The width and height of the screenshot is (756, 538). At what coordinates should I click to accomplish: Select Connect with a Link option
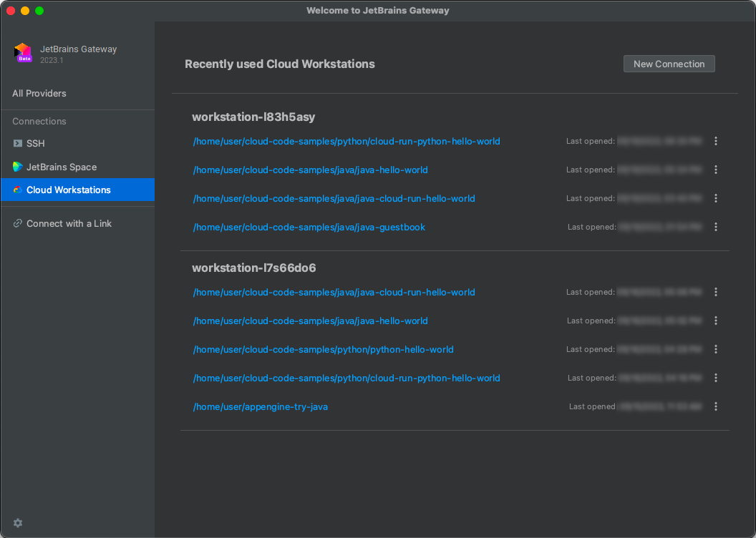click(69, 223)
